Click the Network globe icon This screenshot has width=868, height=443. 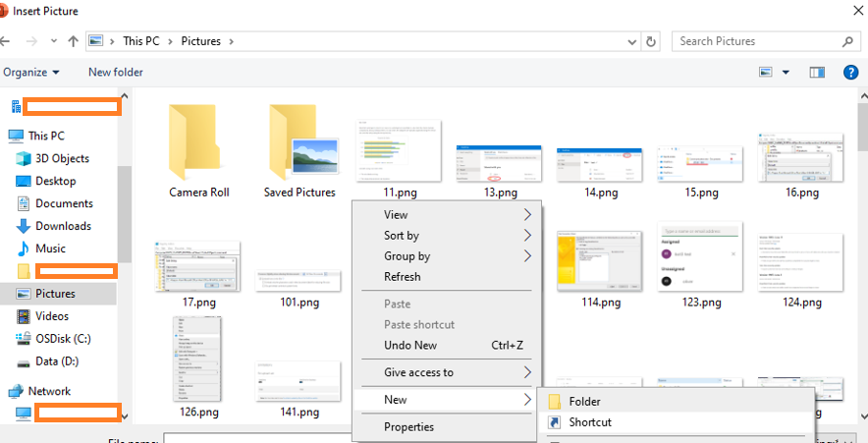click(x=16, y=392)
